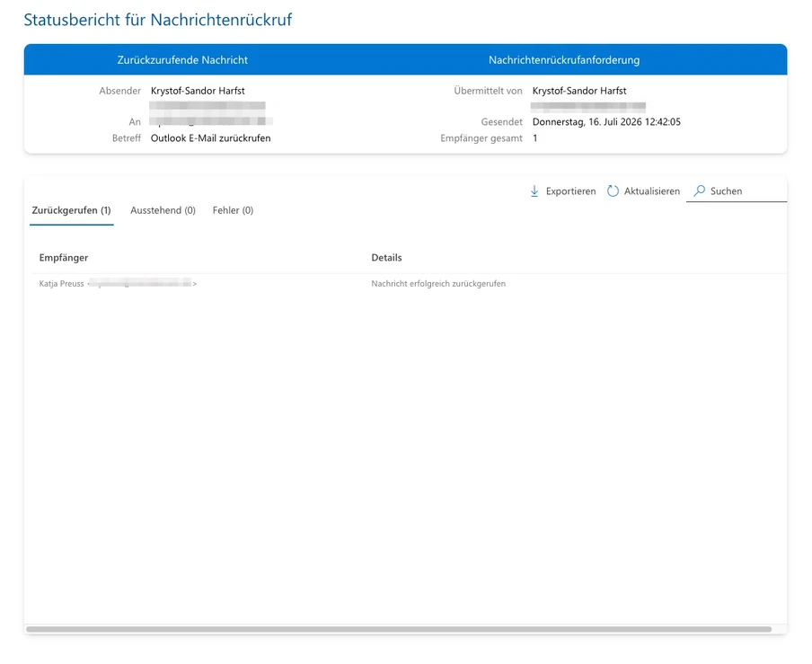Click the Aktualisieren refresh circle icon
Image resolution: width=812 pixels, height=664 pixels.
click(613, 191)
